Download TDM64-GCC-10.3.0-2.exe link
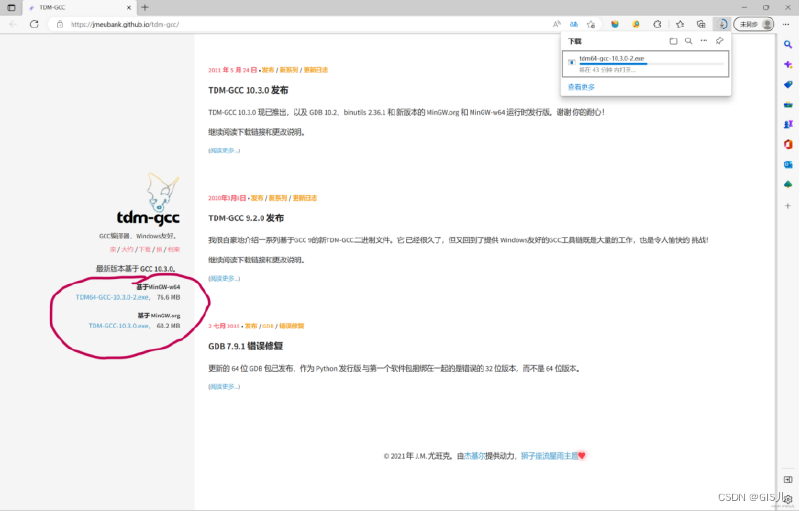 112,297
